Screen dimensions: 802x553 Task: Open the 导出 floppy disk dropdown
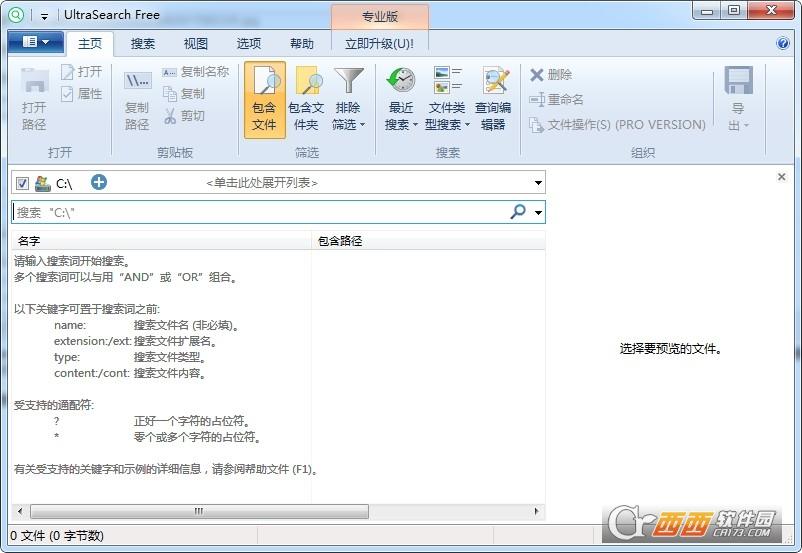point(738,100)
